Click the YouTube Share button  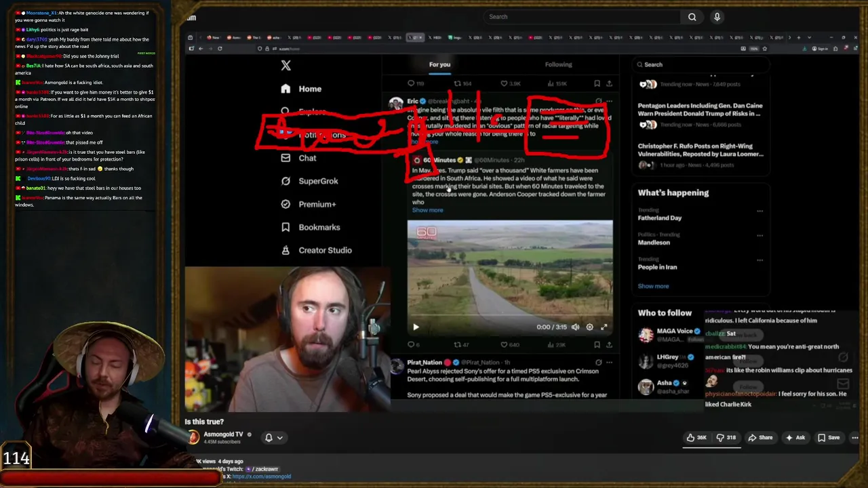click(x=759, y=438)
